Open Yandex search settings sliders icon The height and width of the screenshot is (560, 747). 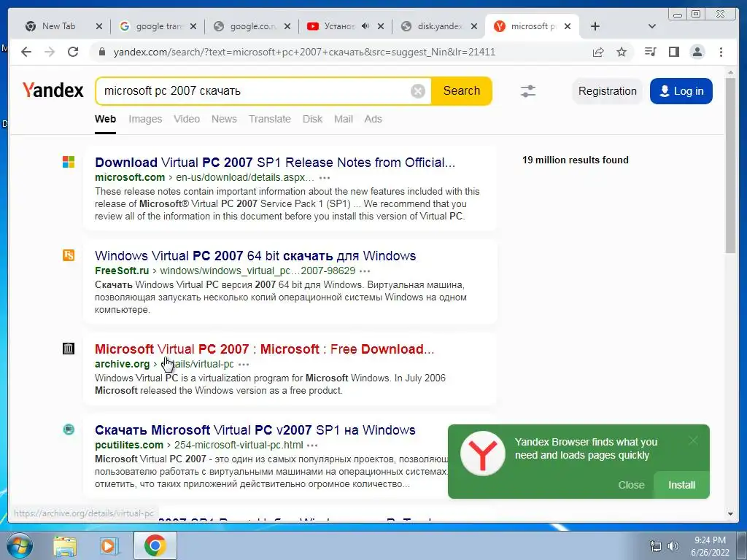click(x=528, y=91)
